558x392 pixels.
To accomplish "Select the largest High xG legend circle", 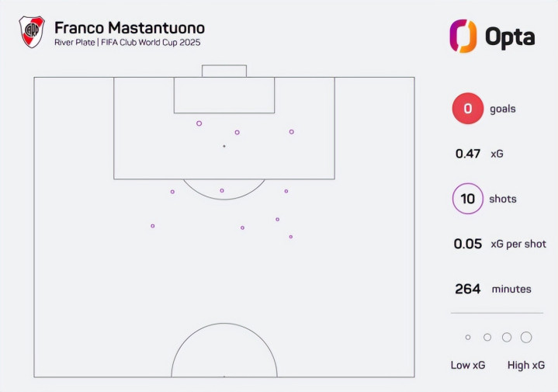I will click(x=526, y=337).
